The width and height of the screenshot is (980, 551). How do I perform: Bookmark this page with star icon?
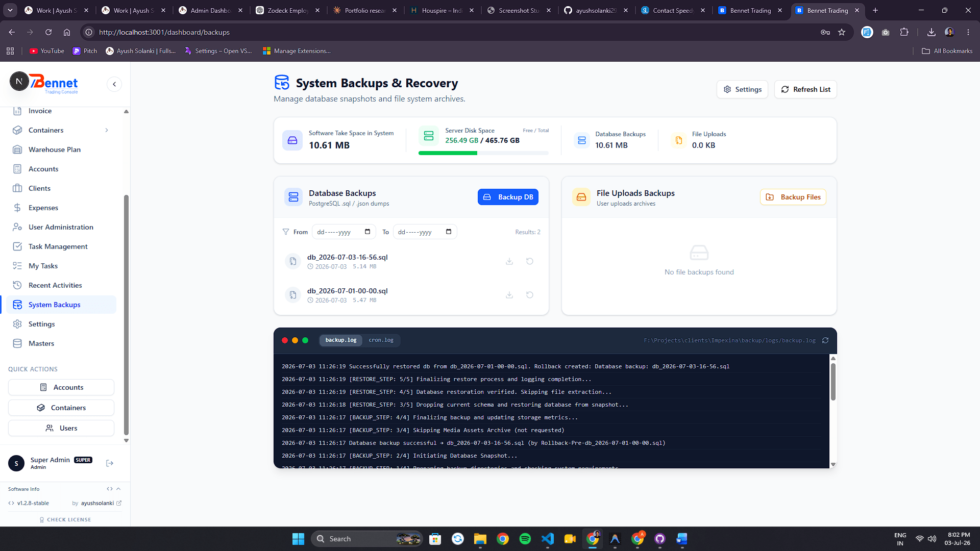tap(842, 32)
